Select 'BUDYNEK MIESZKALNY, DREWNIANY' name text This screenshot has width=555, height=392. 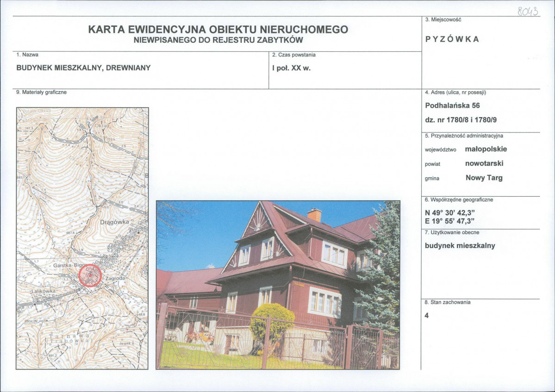coord(83,68)
